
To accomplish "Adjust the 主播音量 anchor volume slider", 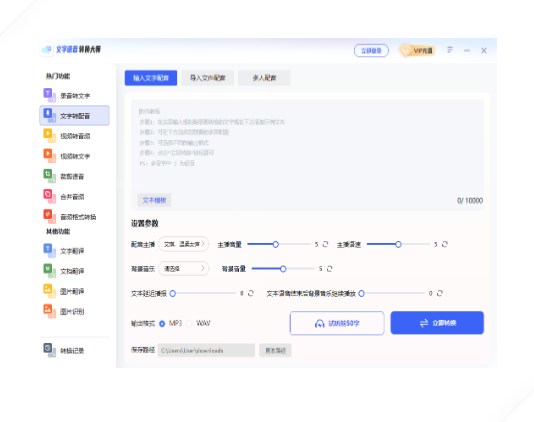I will coord(279,244).
